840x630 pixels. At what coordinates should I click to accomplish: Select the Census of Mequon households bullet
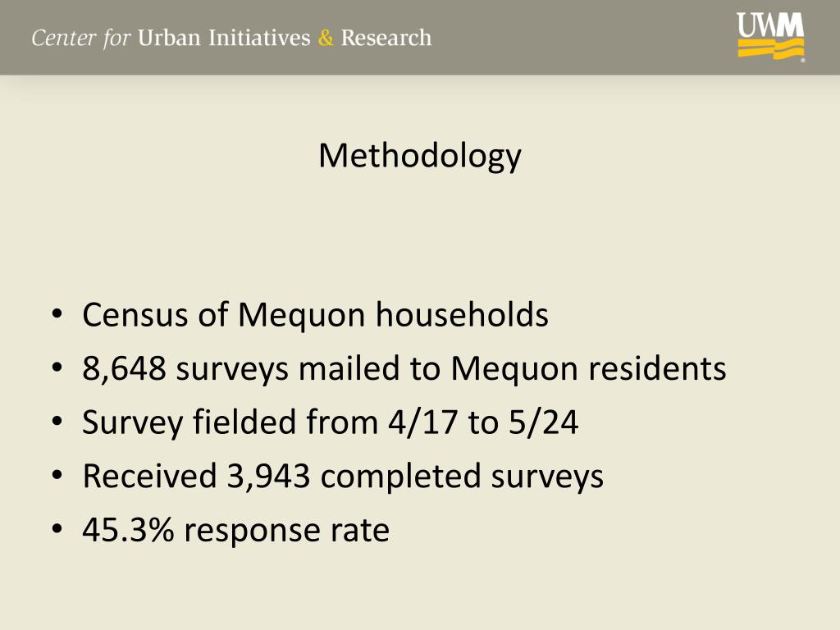(x=315, y=314)
